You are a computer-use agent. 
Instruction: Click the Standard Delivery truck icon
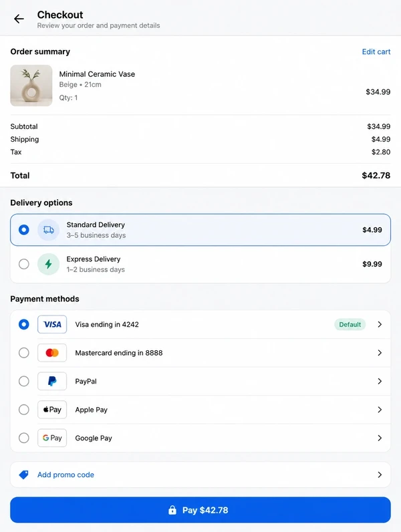tap(49, 230)
